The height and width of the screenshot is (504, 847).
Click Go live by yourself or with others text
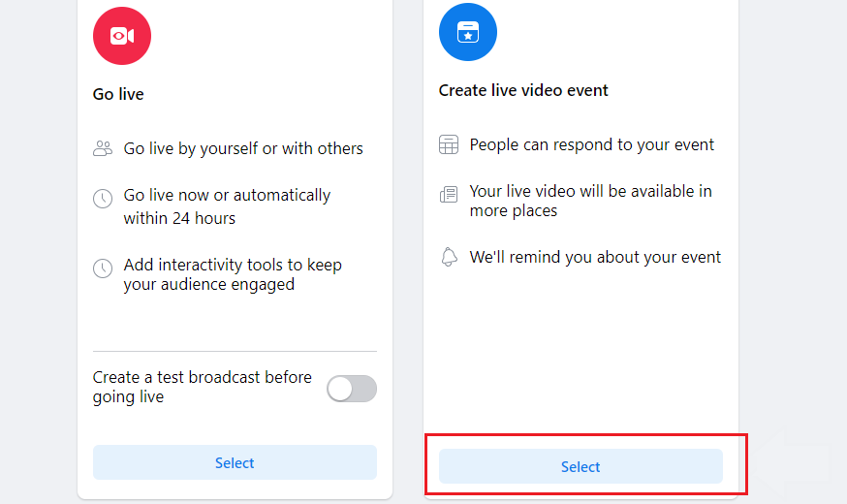click(243, 148)
